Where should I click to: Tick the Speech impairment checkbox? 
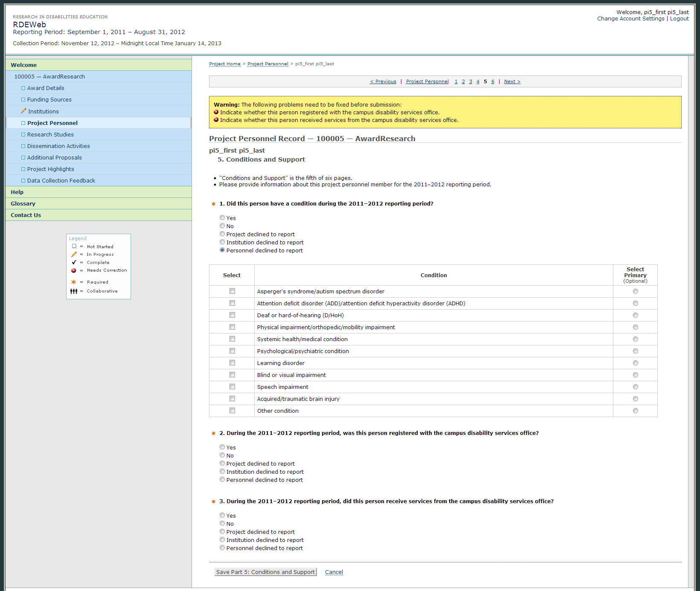click(x=232, y=387)
